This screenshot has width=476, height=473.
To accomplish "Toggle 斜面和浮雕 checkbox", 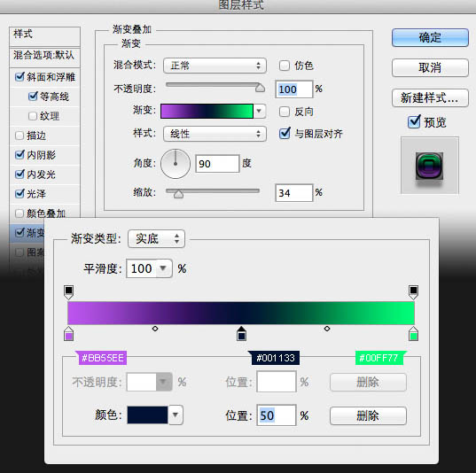I will click(20, 77).
